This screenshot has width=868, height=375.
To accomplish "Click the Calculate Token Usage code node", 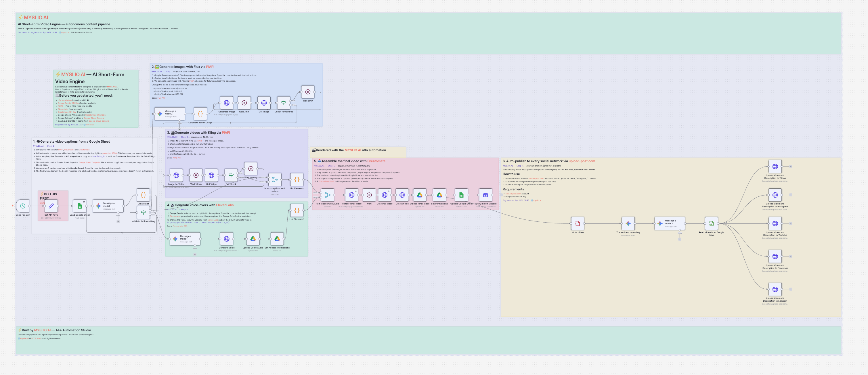I will coord(200,114).
